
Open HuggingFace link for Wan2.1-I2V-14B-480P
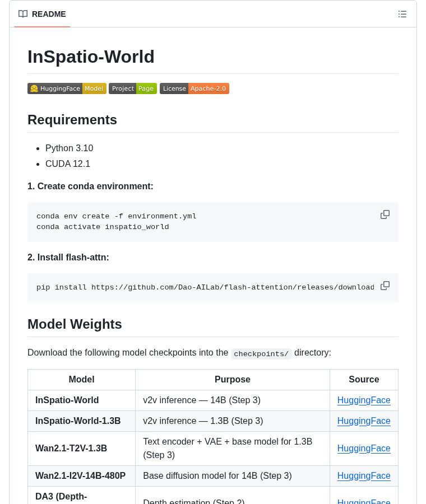(364, 476)
